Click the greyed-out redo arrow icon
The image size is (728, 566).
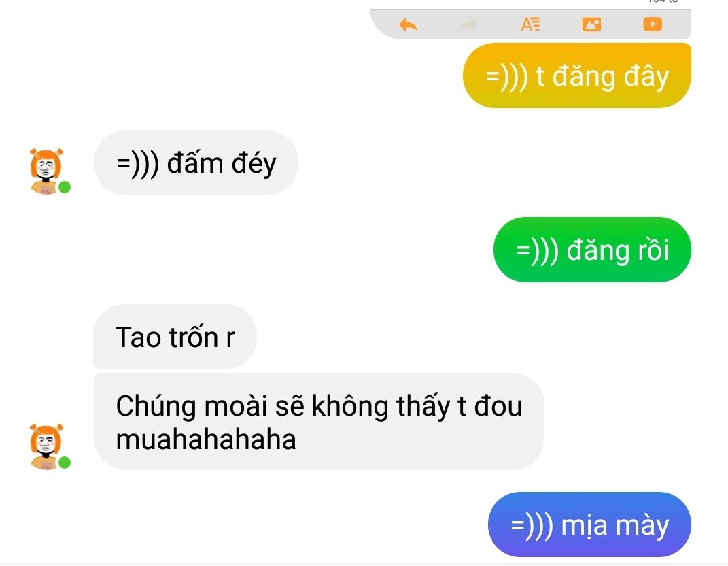pyautogui.click(x=468, y=24)
